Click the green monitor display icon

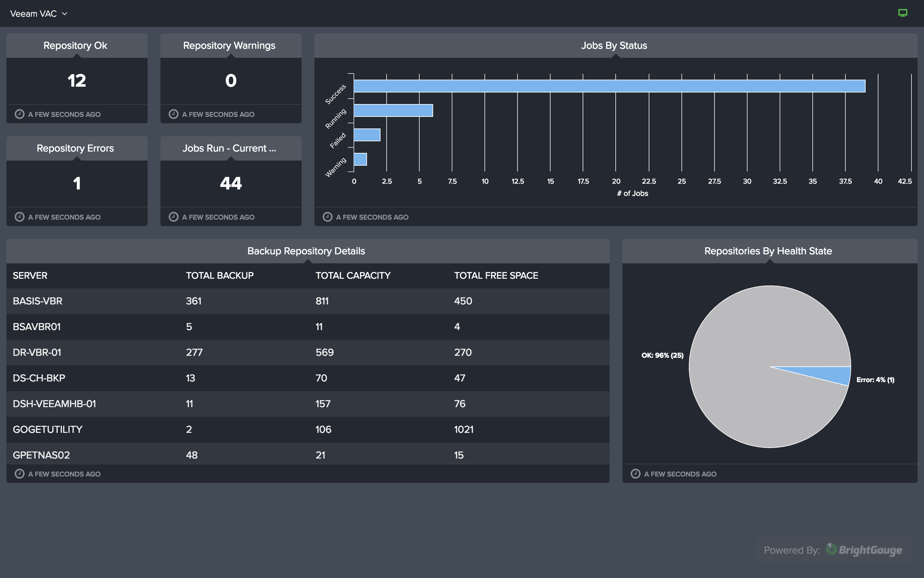tap(903, 13)
